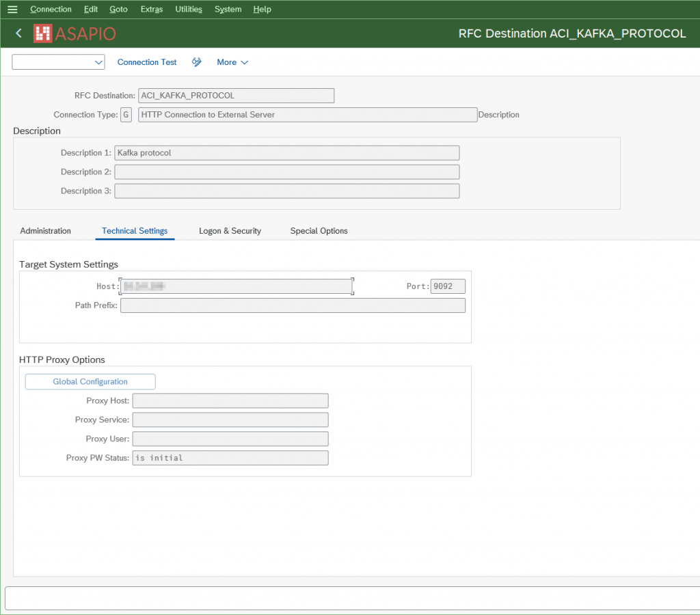Click the Port field showing 9092
Viewport: 700px width, 615px height.
[448, 286]
